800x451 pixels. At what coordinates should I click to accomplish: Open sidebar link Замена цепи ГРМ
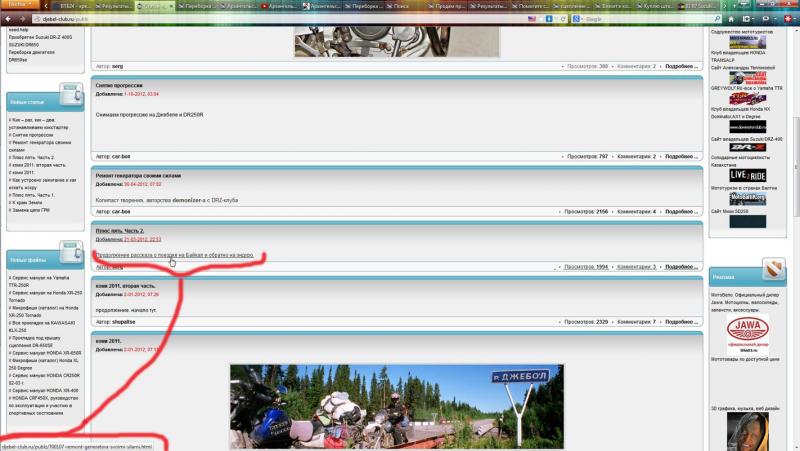pos(29,210)
